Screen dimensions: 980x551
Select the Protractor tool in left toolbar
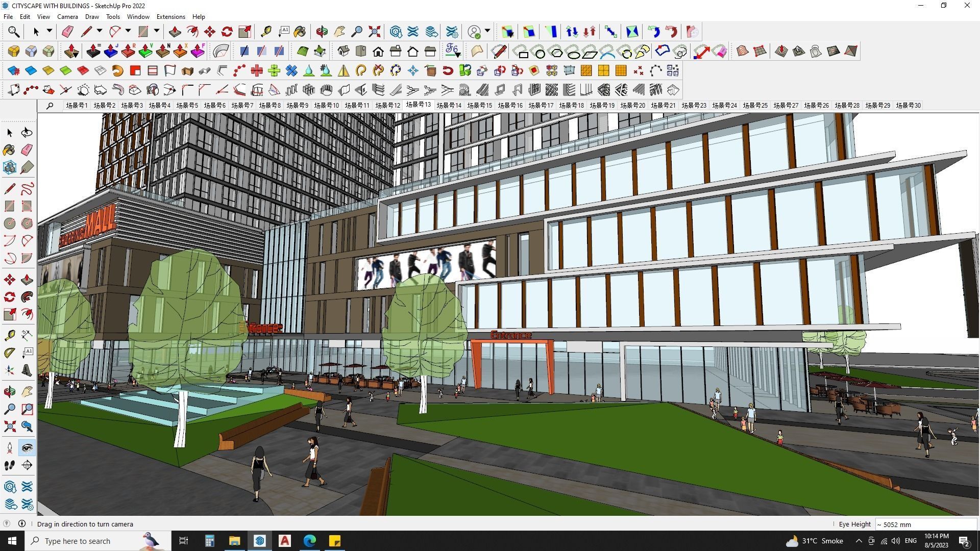coord(10,353)
